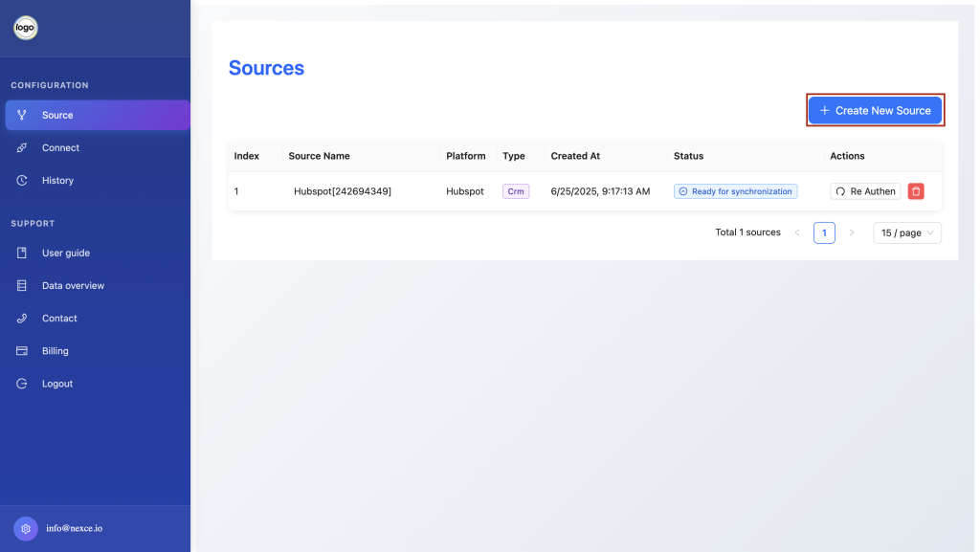
Task: Select page 1 in pagination
Action: click(824, 232)
